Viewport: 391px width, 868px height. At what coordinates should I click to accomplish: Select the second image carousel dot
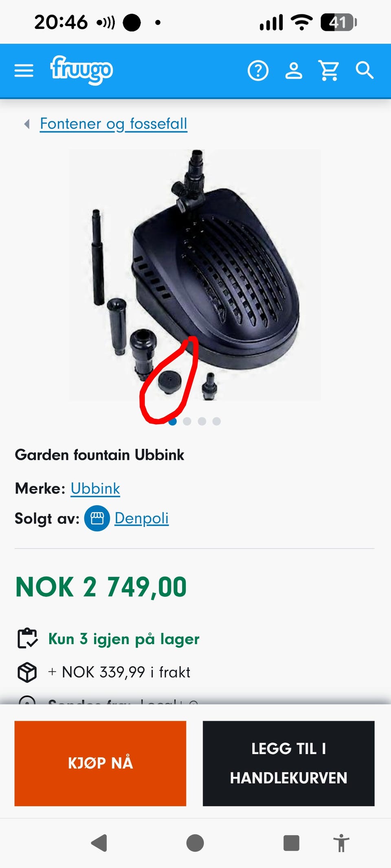[187, 421]
